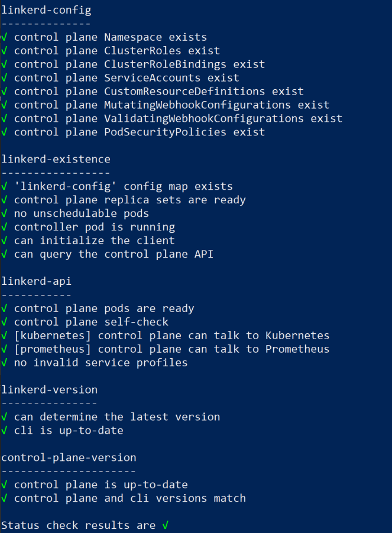
Task: Click the checkmark before 'cli is up-to-date'
Action: pos(5,430)
